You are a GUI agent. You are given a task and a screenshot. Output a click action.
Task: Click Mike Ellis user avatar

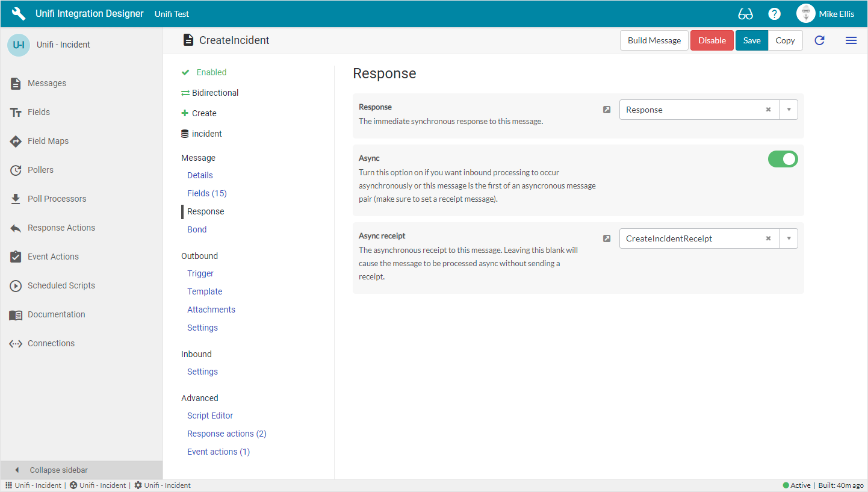tap(805, 14)
